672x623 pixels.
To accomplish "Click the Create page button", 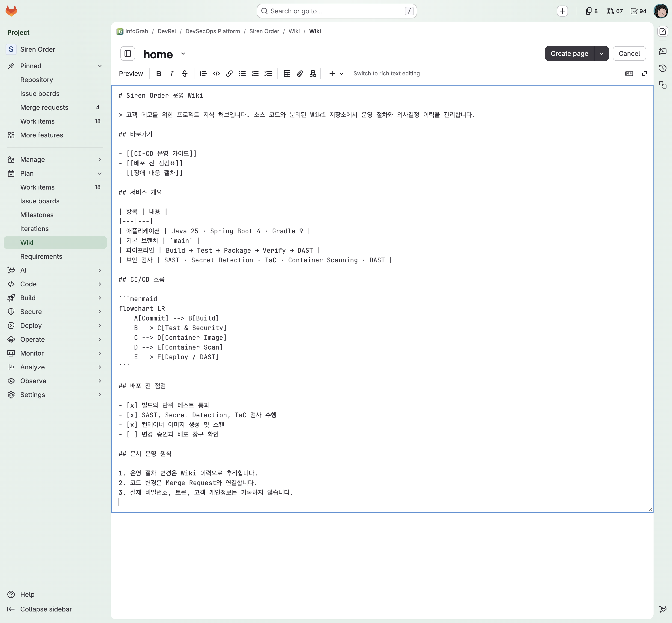I will click(569, 53).
